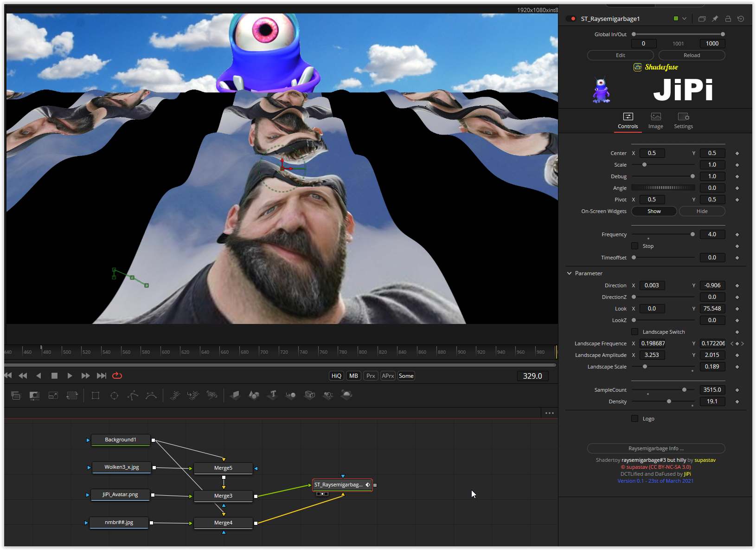Add a Polygon mask from toolbar
The width and height of the screenshot is (756, 550).
coord(133,395)
